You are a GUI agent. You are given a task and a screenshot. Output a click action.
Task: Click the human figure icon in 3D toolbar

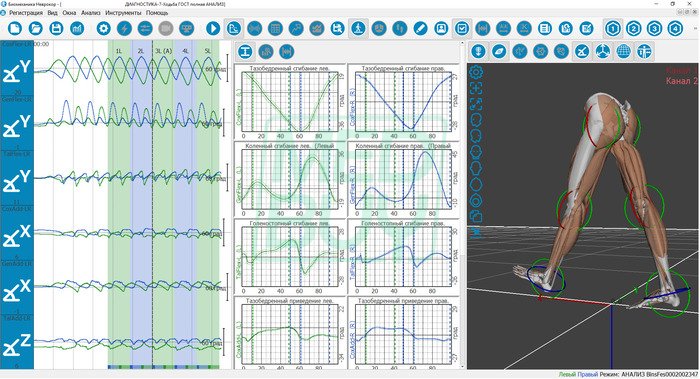point(644,52)
